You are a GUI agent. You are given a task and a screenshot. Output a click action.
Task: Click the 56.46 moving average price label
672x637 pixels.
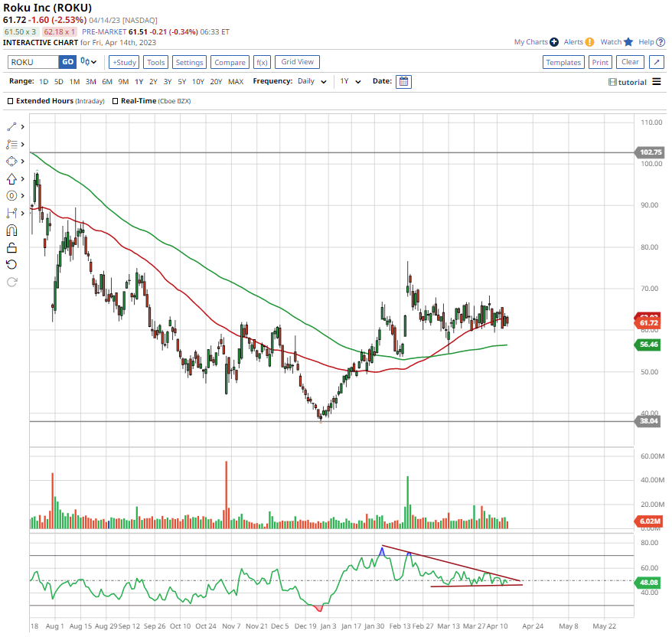648,345
